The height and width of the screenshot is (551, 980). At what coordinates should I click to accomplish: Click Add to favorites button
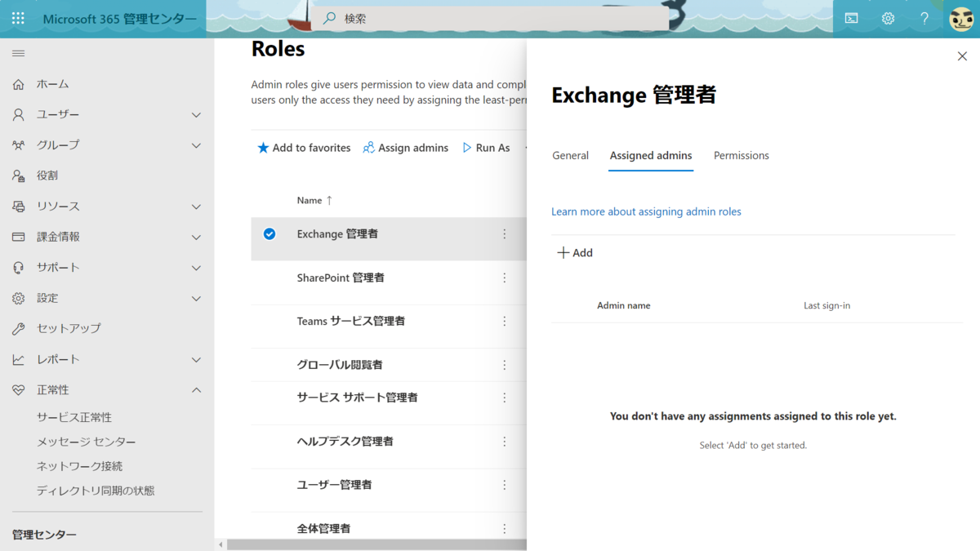coord(304,148)
